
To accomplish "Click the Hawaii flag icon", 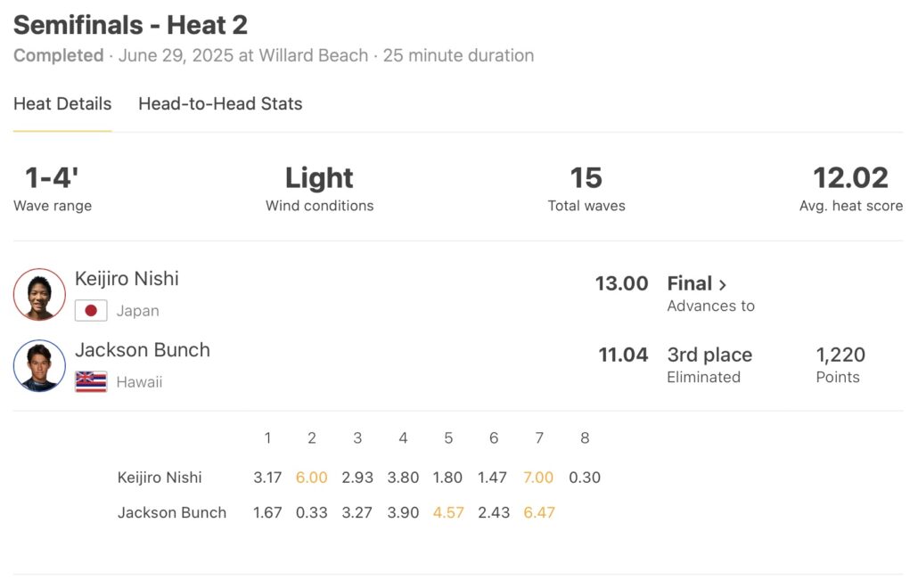I will point(91,382).
